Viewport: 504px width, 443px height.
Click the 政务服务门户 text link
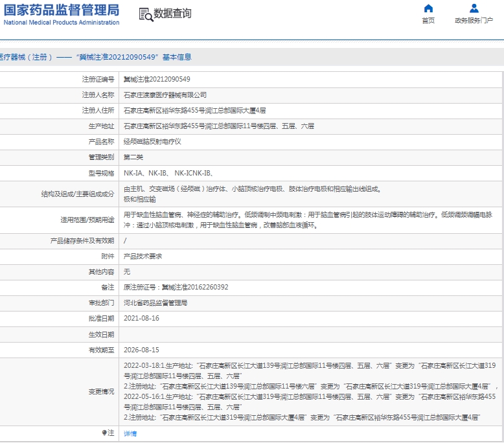pyautogui.click(x=474, y=21)
